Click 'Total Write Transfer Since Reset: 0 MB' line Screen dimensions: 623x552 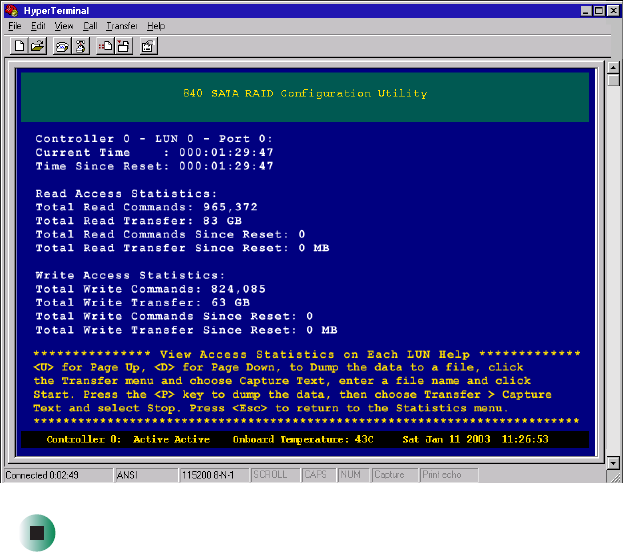(x=186, y=330)
